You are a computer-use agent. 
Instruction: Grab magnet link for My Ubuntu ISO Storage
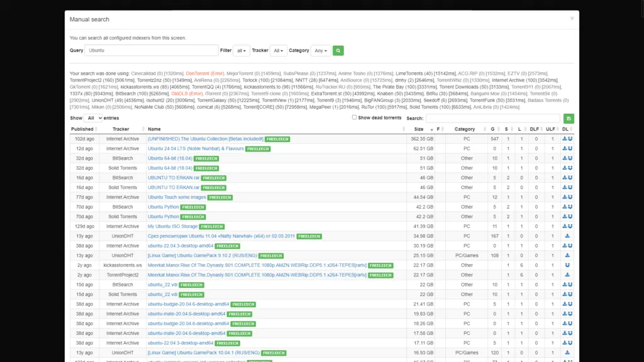570,226
